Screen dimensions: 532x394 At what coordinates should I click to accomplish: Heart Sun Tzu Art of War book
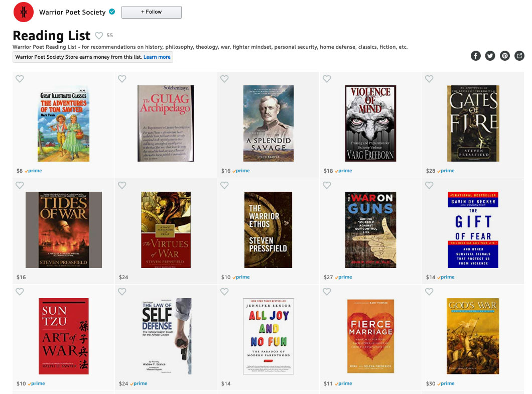pos(20,292)
